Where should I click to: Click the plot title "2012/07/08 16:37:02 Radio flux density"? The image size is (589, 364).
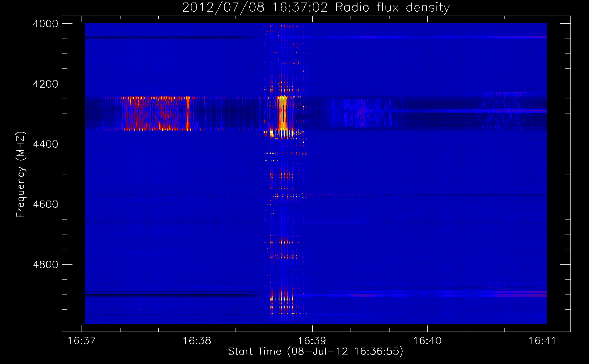click(316, 7)
